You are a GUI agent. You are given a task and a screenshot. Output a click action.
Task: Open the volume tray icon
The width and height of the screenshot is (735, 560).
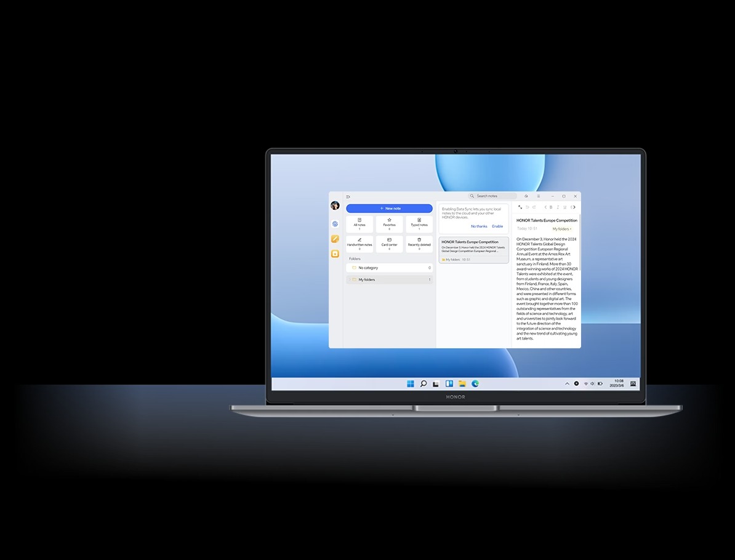593,384
